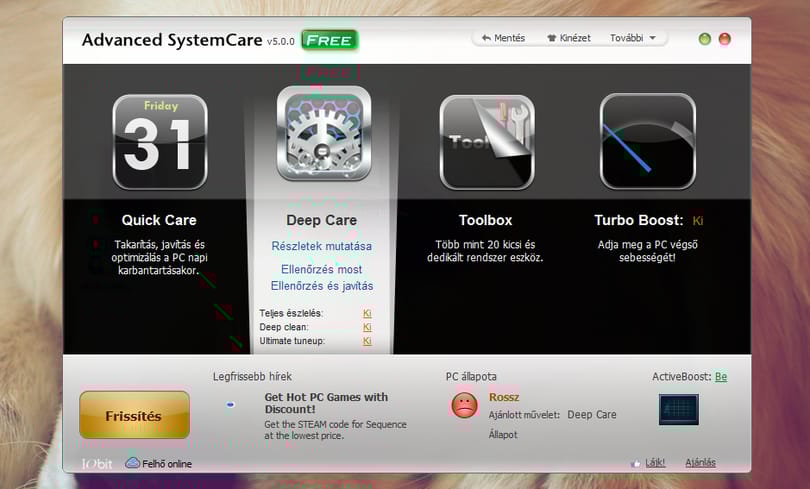810x489 pixels.
Task: Click the Quick Care description text
Action: click(159, 257)
